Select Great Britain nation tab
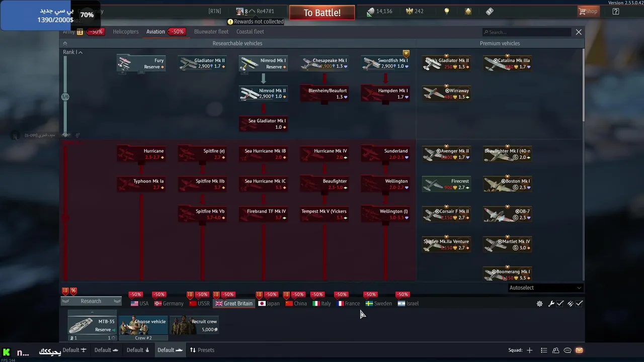644x362 pixels. 234,304
